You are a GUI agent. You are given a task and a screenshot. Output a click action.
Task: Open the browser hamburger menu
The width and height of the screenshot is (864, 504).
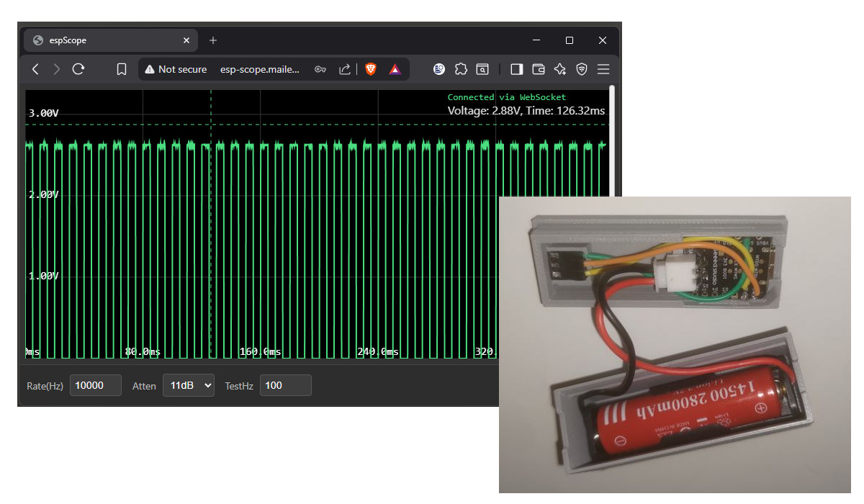(x=603, y=69)
